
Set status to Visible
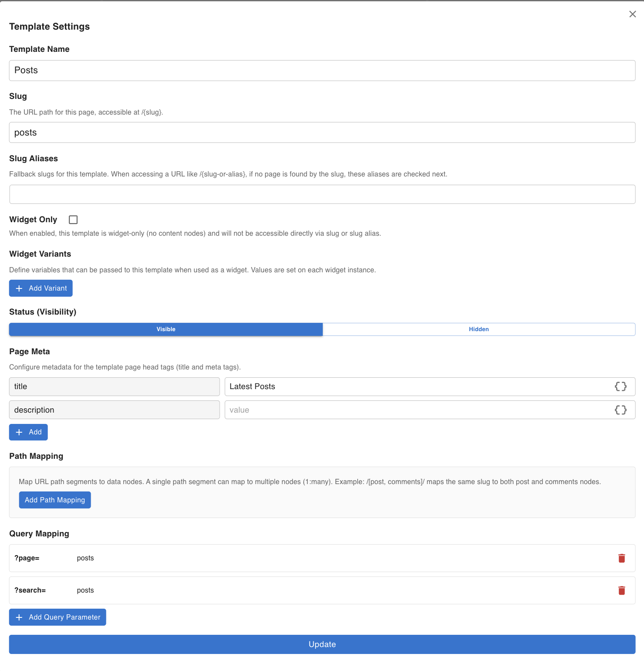166,329
